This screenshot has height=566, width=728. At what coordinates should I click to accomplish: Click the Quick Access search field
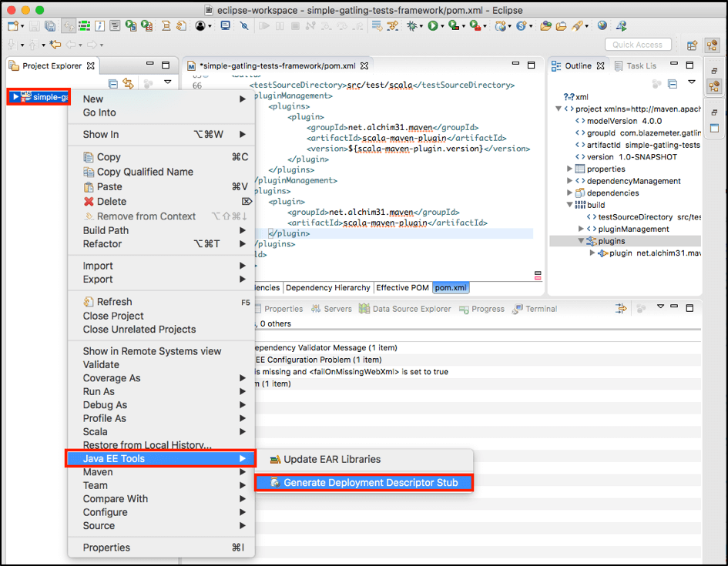coord(637,45)
